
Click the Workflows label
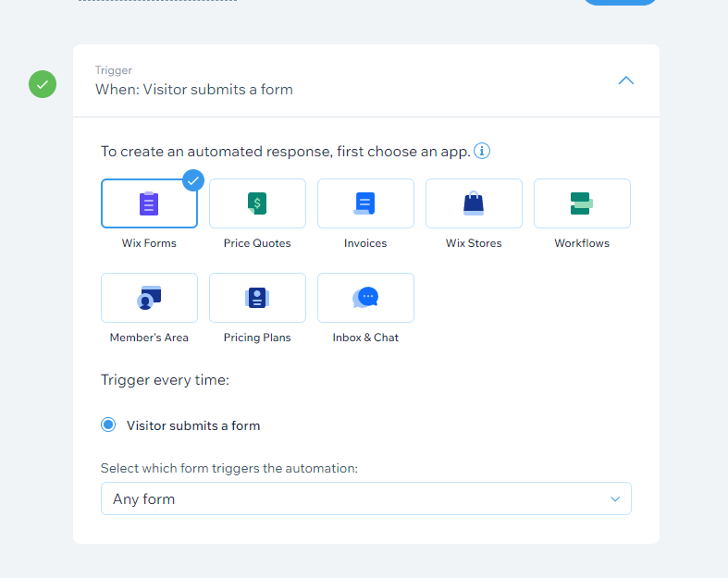[x=582, y=243]
